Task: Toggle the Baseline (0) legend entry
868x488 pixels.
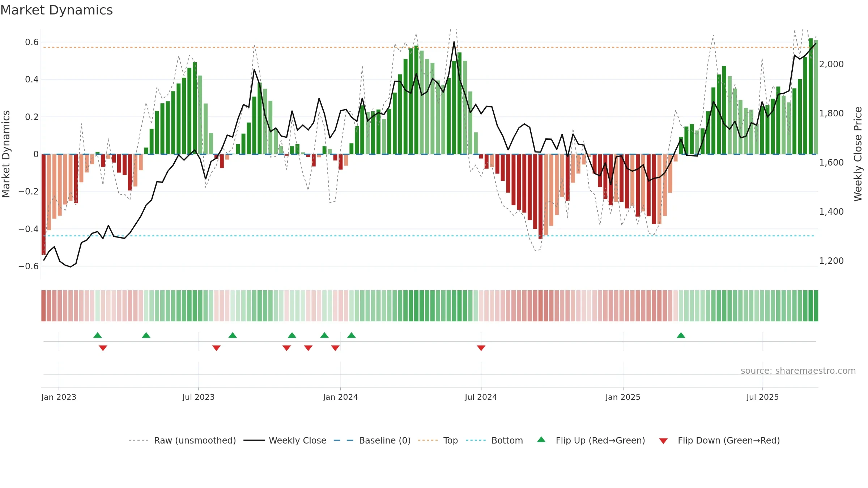Action: point(372,440)
